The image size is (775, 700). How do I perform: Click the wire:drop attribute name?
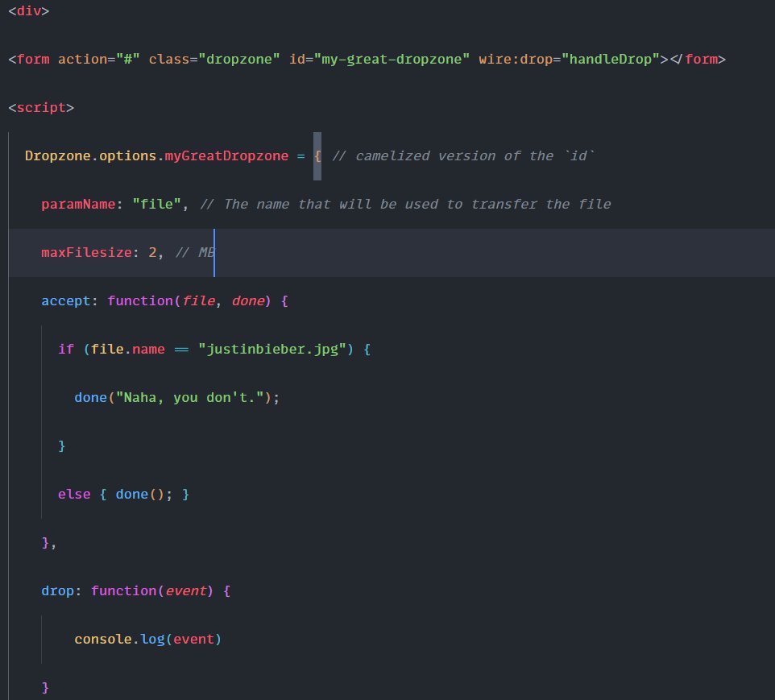(515, 60)
